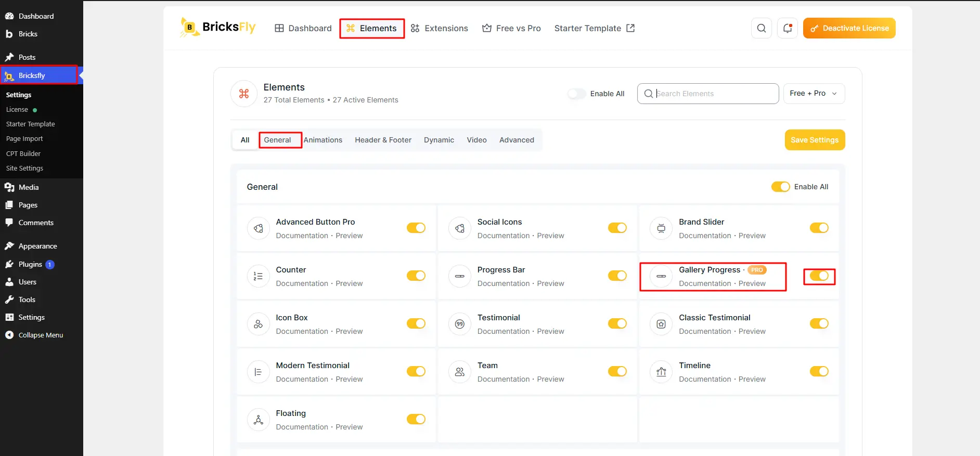The height and width of the screenshot is (456, 980).
Task: Click the Team element icon
Action: 459,372
